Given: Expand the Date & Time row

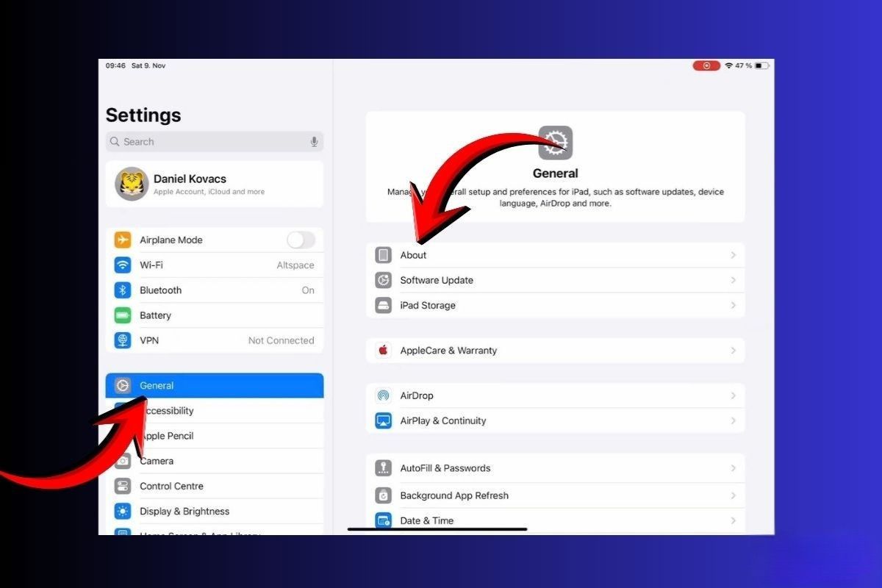Looking at the screenshot, I should (x=556, y=520).
